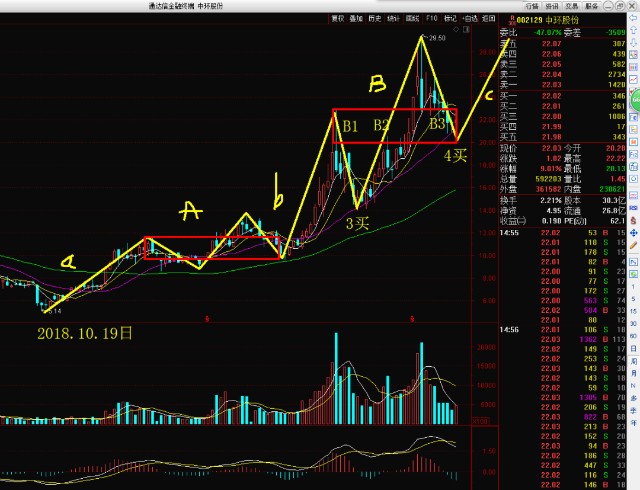Open the 行情 top menu
The image size is (640, 490).
tap(532, 6)
